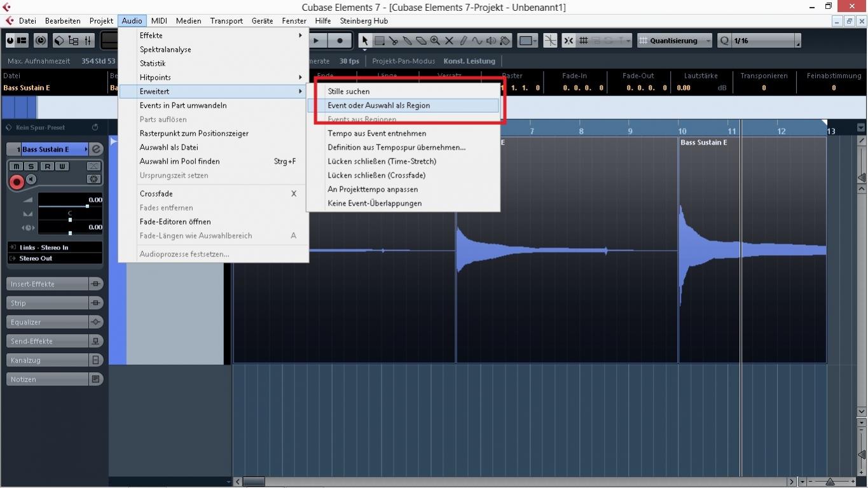This screenshot has height=488, width=868.
Task: Toggle Snap to Zero Crossing button
Action: coord(550,41)
